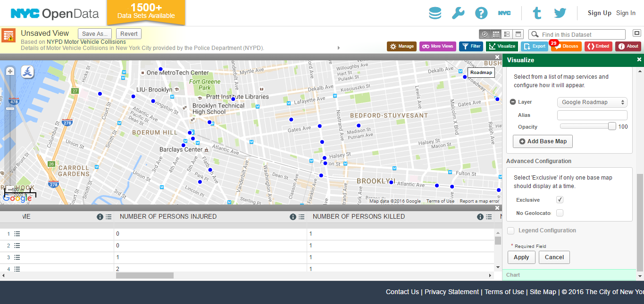Open the Google Roadmap layer dropdown
The height and width of the screenshot is (304, 644).
click(x=592, y=102)
